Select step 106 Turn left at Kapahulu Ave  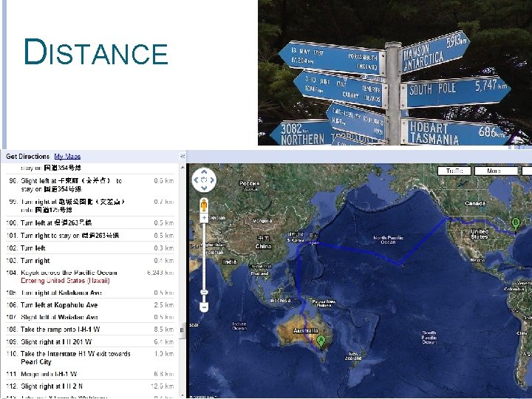pos(90,305)
